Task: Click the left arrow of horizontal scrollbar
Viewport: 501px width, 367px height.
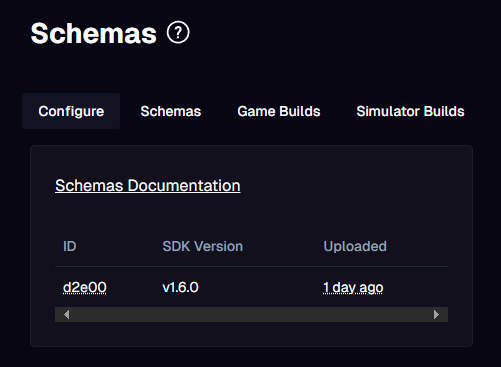Action: coord(67,314)
